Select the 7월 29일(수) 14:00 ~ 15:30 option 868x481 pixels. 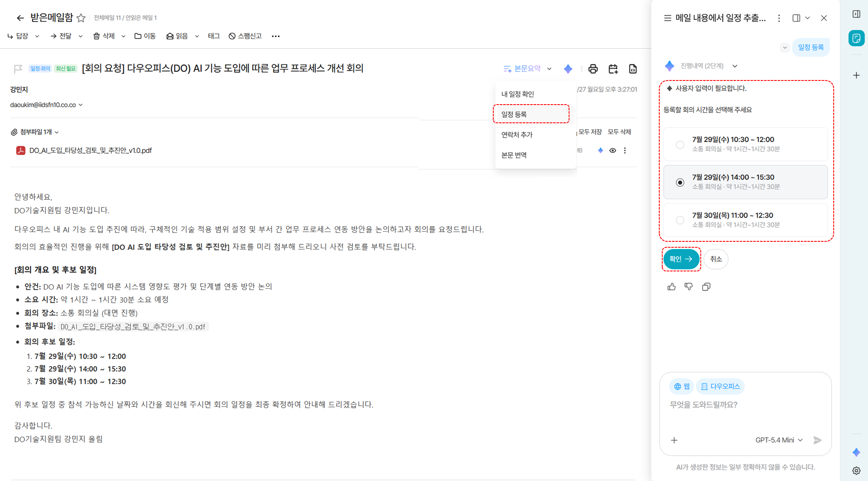pyautogui.click(x=745, y=182)
